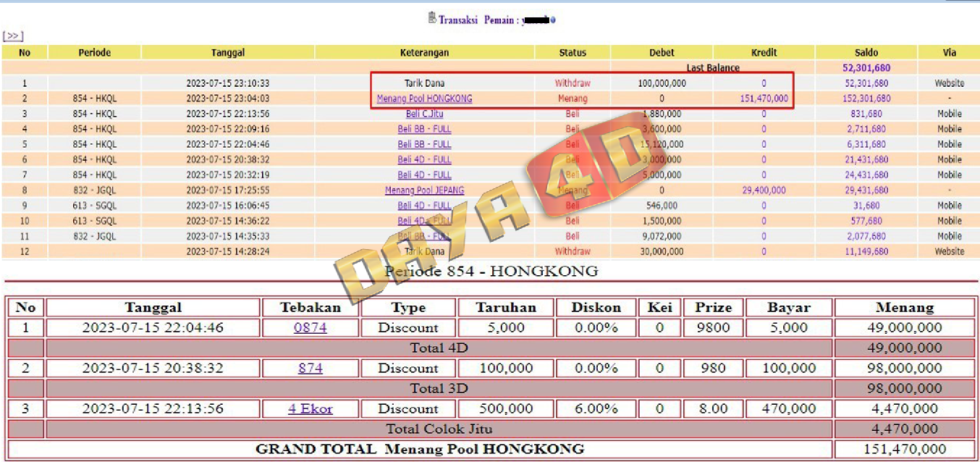Open the Menang Pool JEPANG link

(424, 190)
